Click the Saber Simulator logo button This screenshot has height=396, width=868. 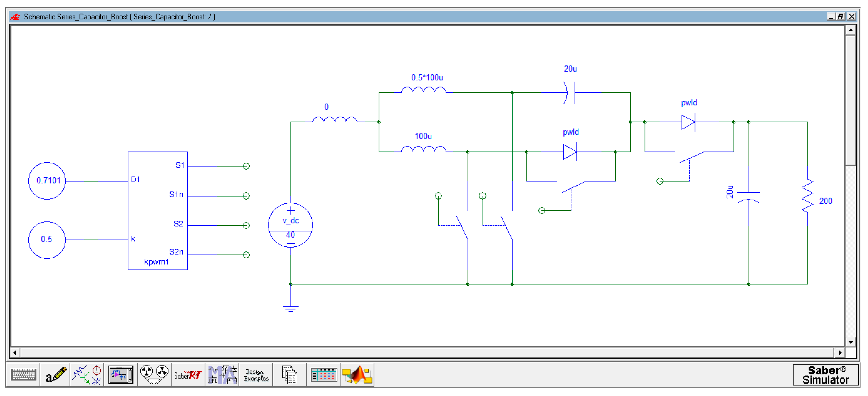click(x=825, y=375)
